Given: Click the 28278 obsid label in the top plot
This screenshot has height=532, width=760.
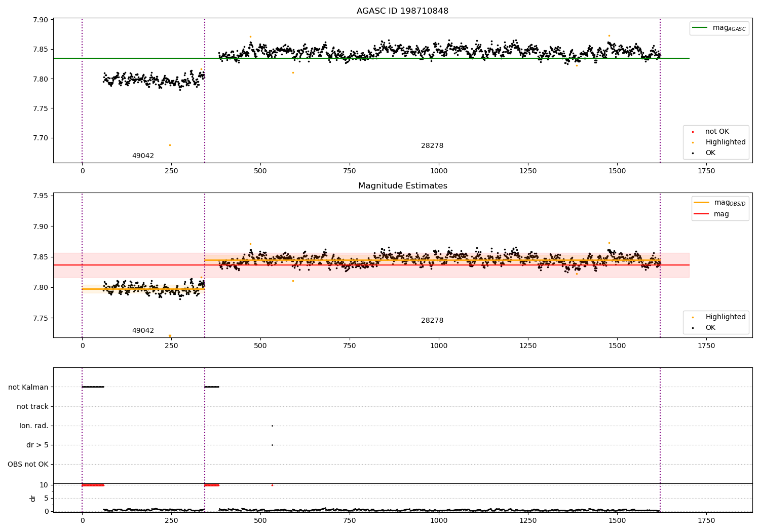Looking at the screenshot, I should (432, 146).
